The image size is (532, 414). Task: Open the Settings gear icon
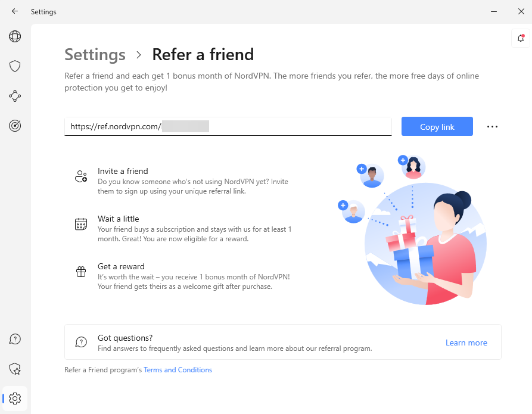coord(15,399)
